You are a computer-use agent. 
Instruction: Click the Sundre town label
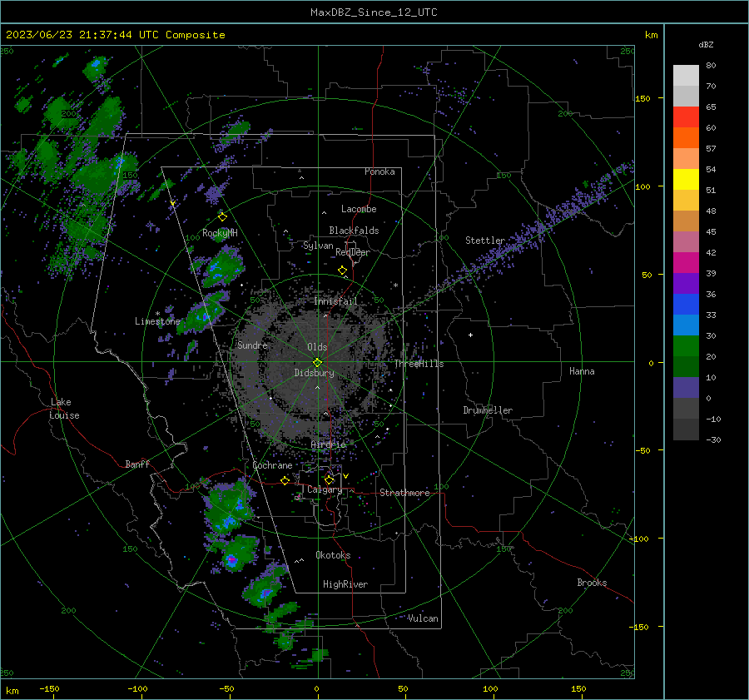point(252,345)
